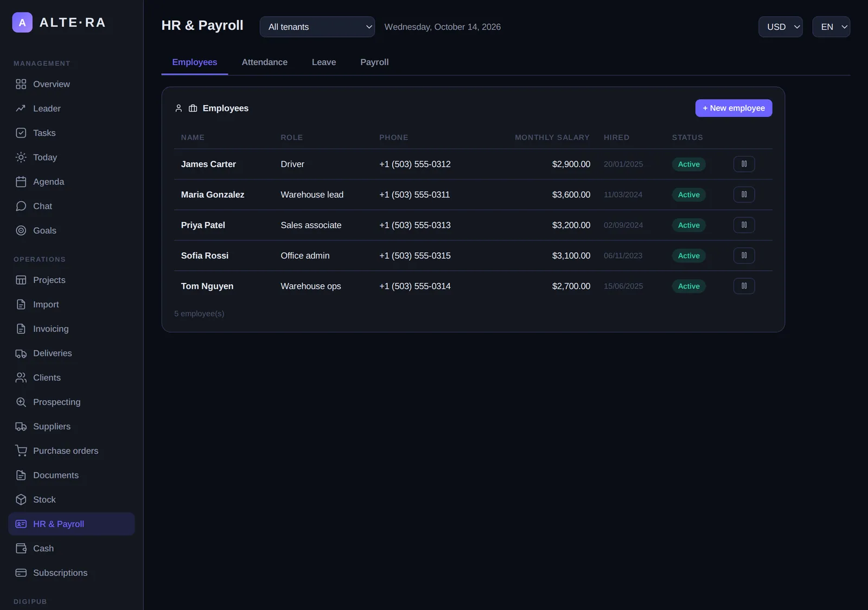
Task: Open the USD currency dropdown
Action: pos(780,27)
